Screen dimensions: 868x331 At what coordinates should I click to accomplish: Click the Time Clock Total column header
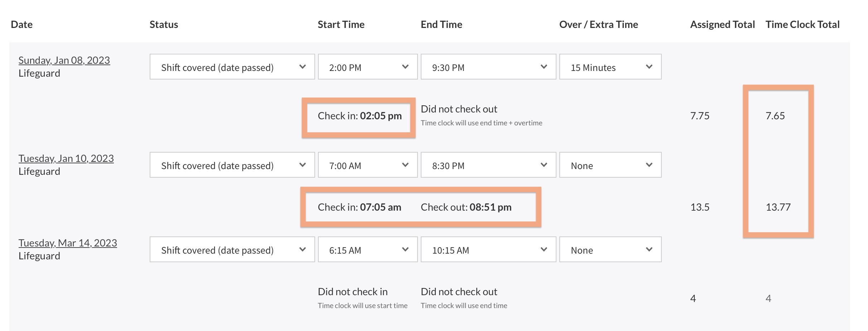pyautogui.click(x=802, y=24)
